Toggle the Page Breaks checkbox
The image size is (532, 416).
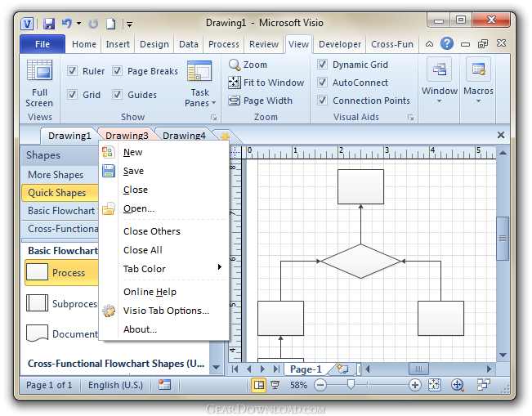(117, 71)
